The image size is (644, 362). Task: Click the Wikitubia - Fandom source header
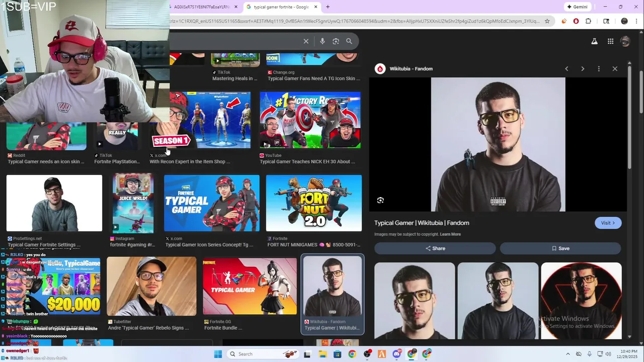pos(404,68)
